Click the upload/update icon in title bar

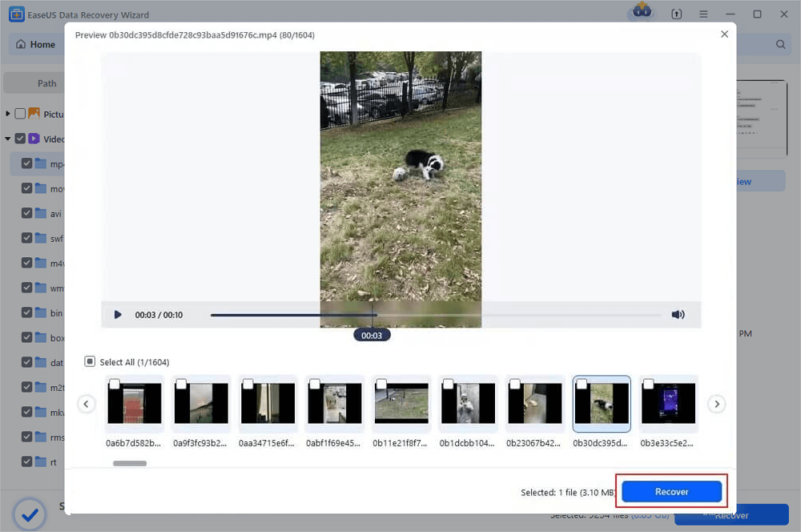click(x=676, y=14)
